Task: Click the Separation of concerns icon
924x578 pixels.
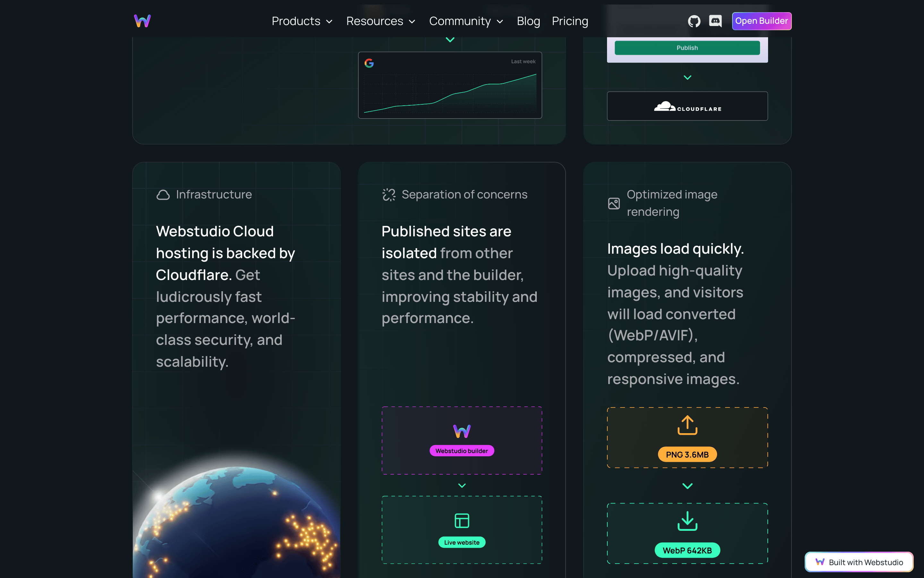Action: pyautogui.click(x=389, y=195)
